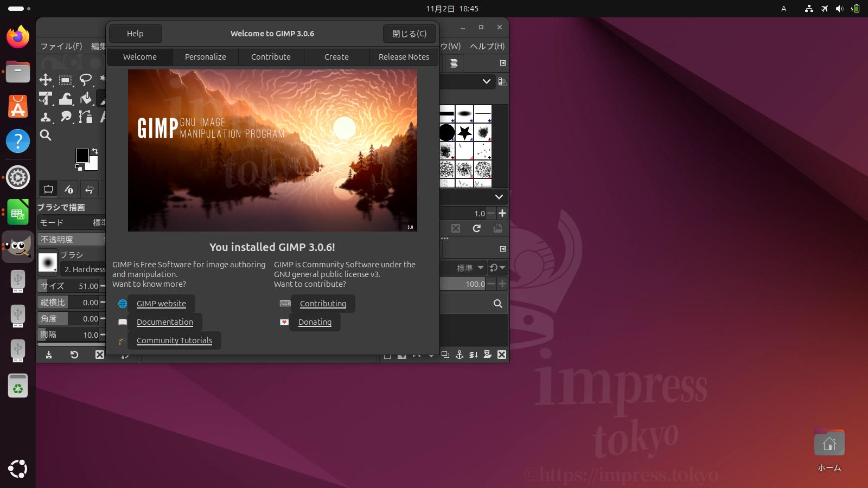The width and height of the screenshot is (868, 488).
Task: Open the Layers dock tab icon
Action: (x=454, y=63)
